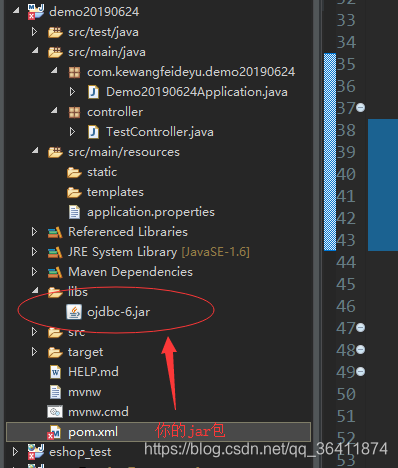398x468 pixels.
Task: Click the pom.xml Maven file icon
Action: (x=54, y=432)
